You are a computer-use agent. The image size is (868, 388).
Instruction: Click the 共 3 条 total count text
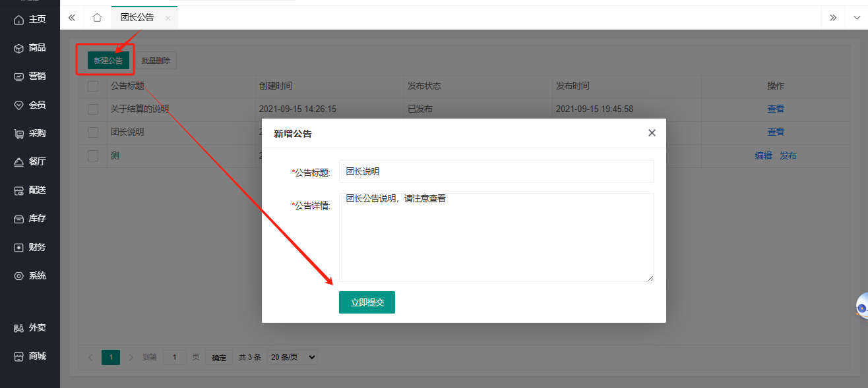pos(250,358)
